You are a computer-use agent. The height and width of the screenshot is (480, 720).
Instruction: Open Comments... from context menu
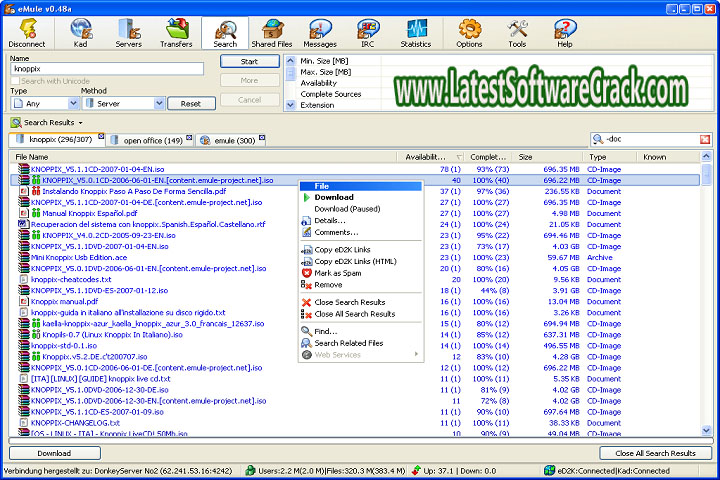[x=360, y=232]
